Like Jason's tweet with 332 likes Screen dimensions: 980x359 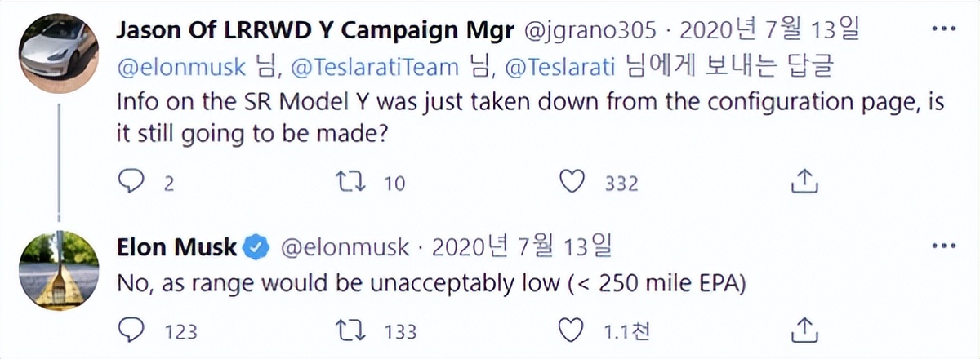pyautogui.click(x=575, y=182)
